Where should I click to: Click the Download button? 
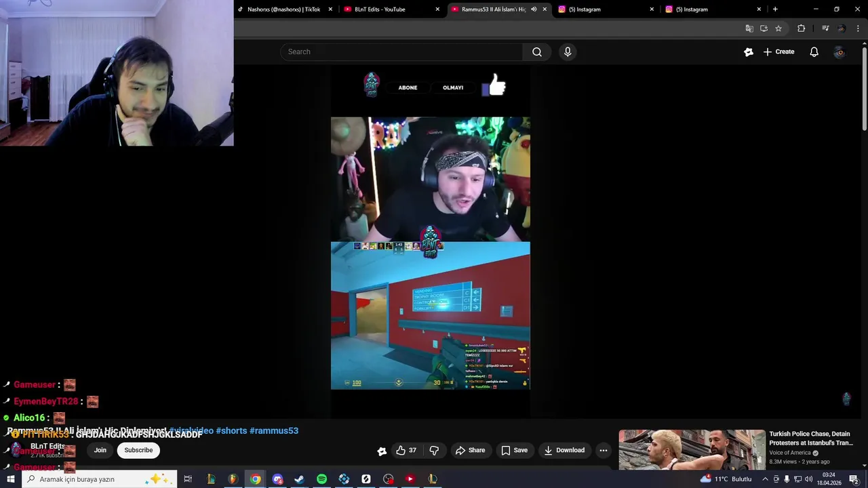pos(564,450)
